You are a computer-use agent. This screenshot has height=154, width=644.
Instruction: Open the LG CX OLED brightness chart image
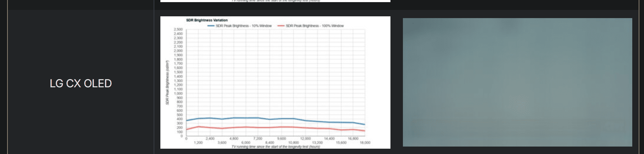click(275, 82)
